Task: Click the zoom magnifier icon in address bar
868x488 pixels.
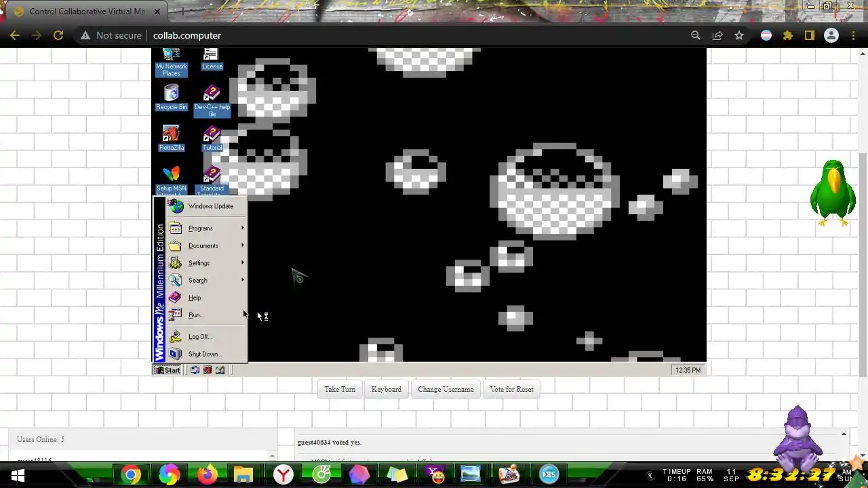Action: point(695,35)
